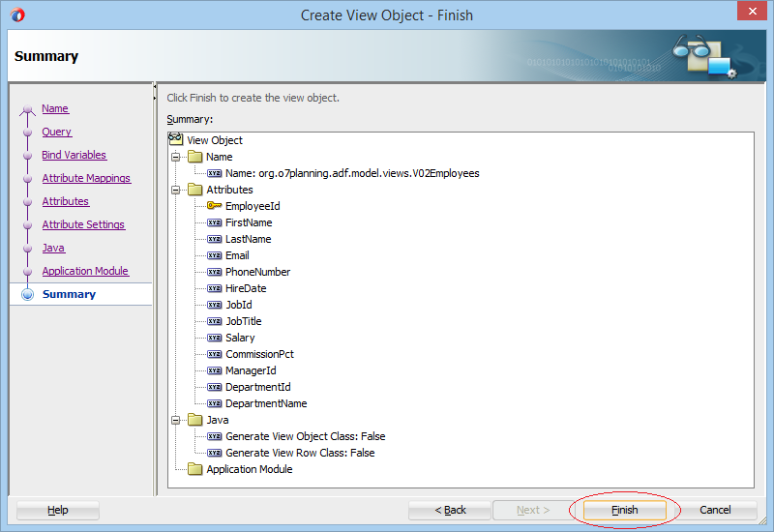Click the DepartmentName attribute icon
Image resolution: width=774 pixels, height=532 pixels.
pos(214,403)
